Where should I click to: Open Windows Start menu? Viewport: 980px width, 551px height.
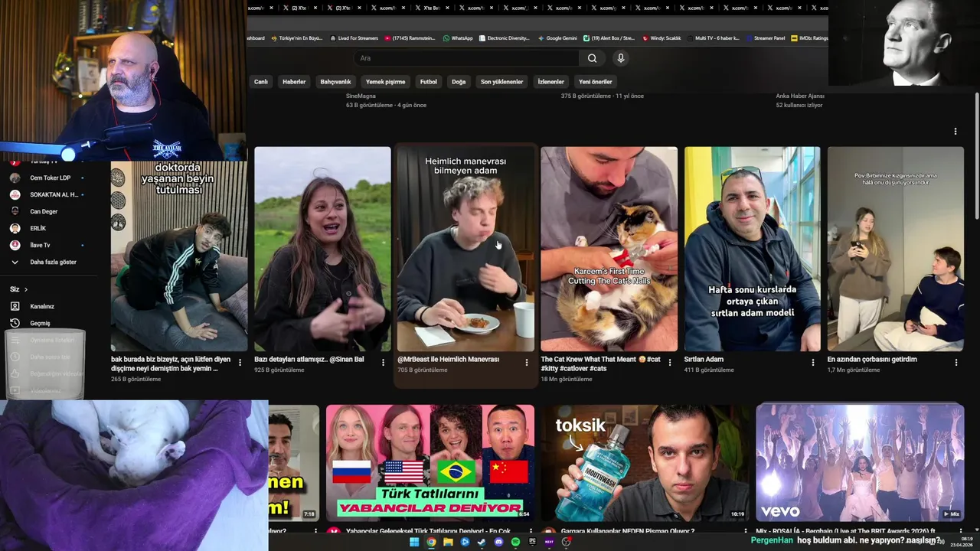(414, 542)
